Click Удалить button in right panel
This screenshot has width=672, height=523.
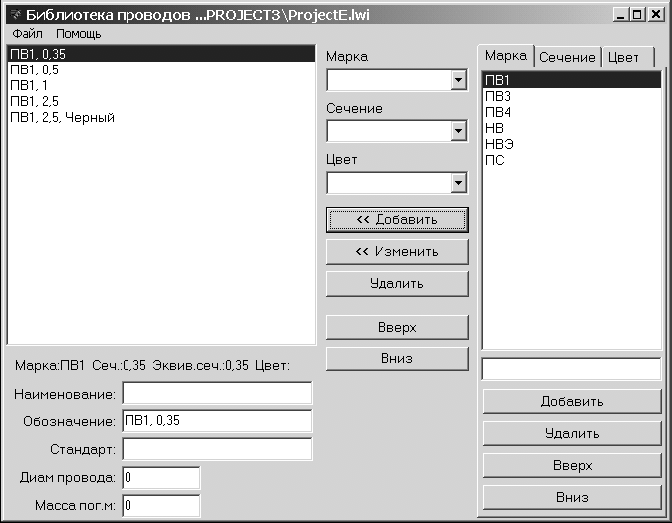coord(572,433)
